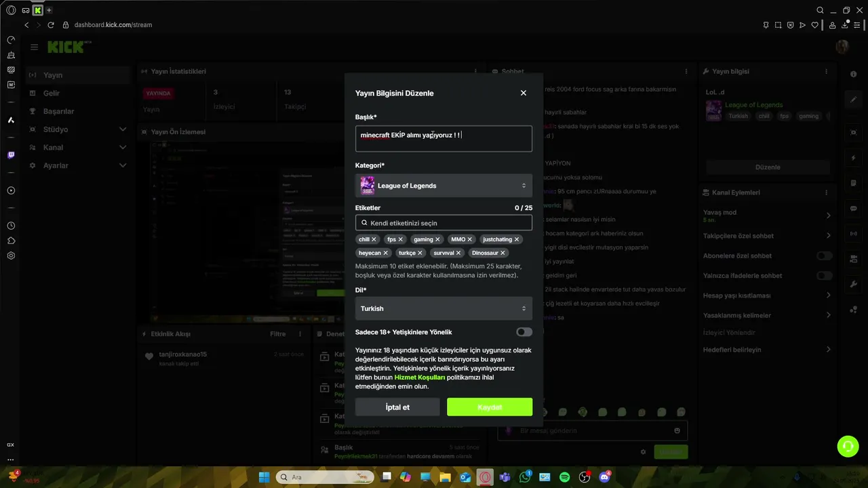868x488 pixels.
Task: Open Spotify from the taskbar
Action: coord(564,477)
